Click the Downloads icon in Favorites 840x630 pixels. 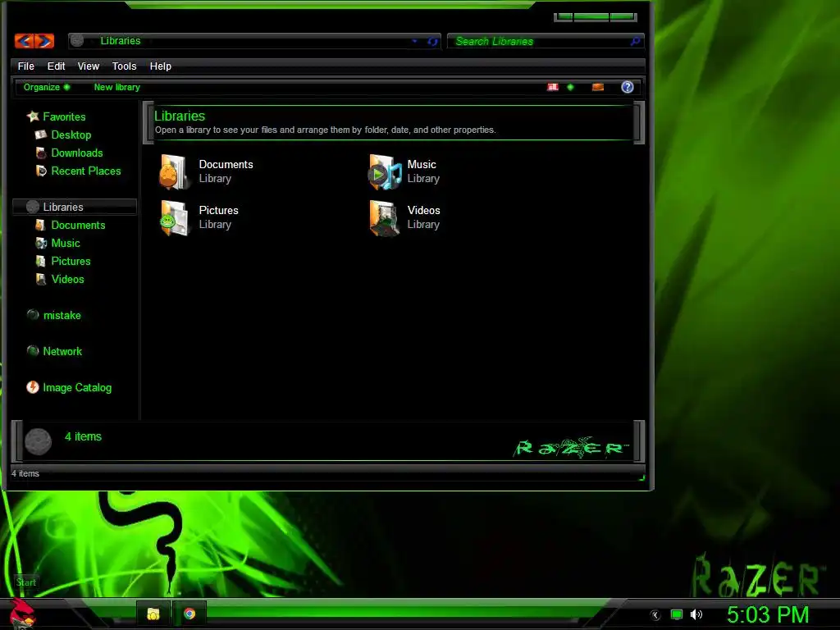(41, 153)
